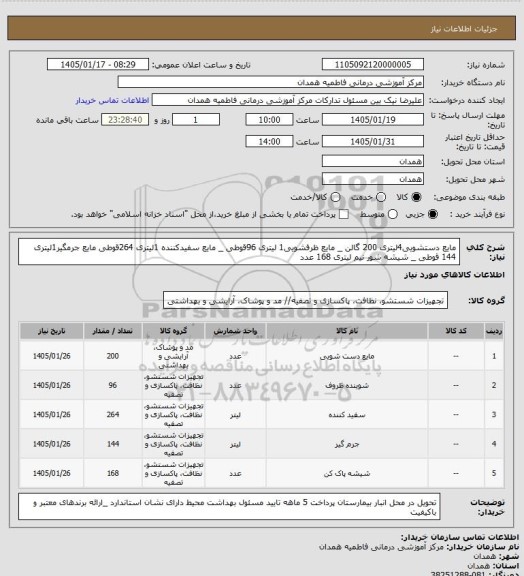
Task: Click the response deadline date 1405/01/19
Action: pos(373,120)
